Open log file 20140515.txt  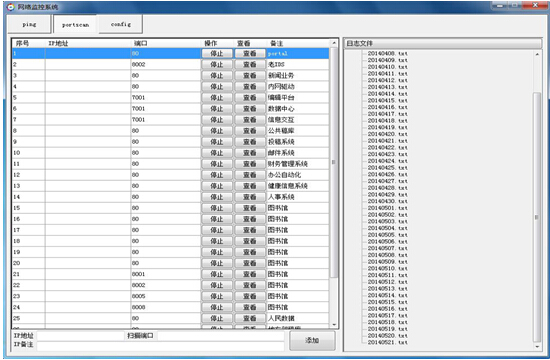coord(387,302)
